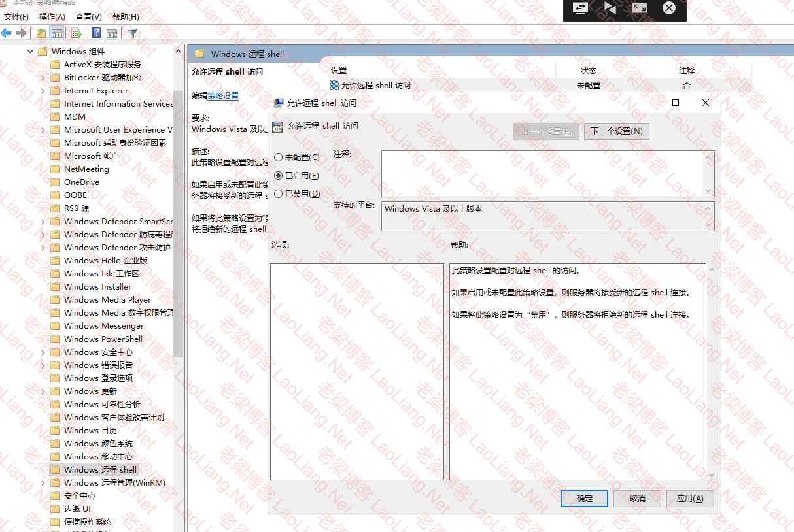
Task: Toggle the show/hide console tree icon
Action: click(57, 33)
